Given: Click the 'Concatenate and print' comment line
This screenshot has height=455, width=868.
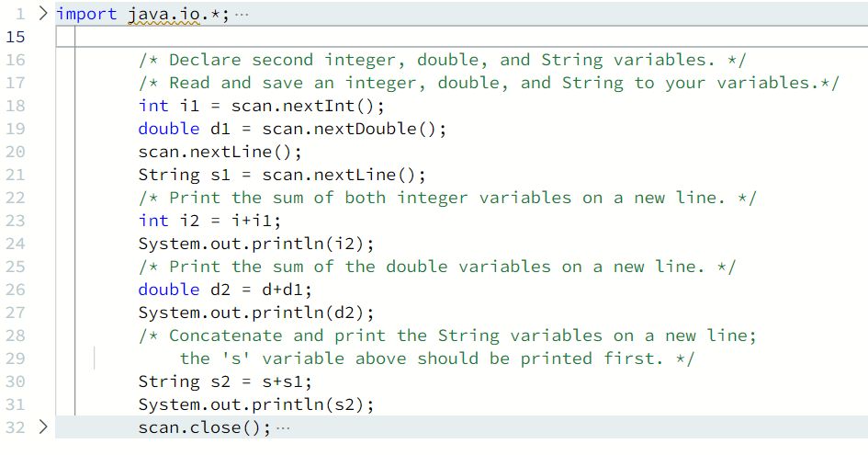Looking at the screenshot, I should tap(447, 336).
